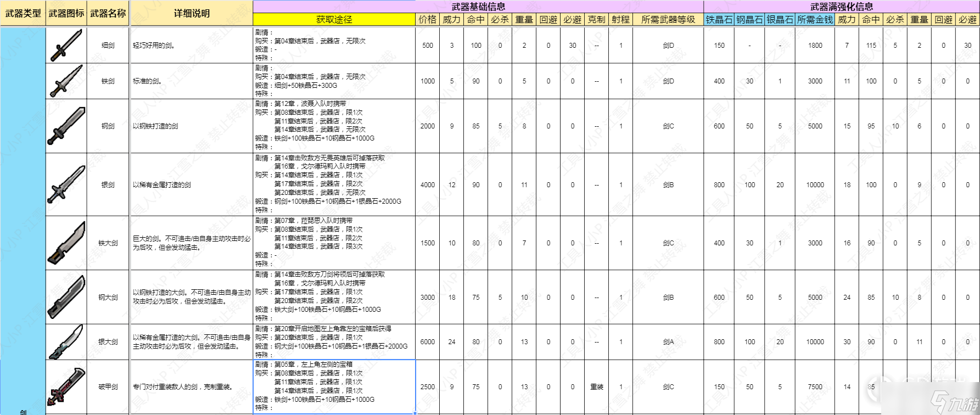
Task: Select the weapon name cell 铁剑
Action: 108,81
